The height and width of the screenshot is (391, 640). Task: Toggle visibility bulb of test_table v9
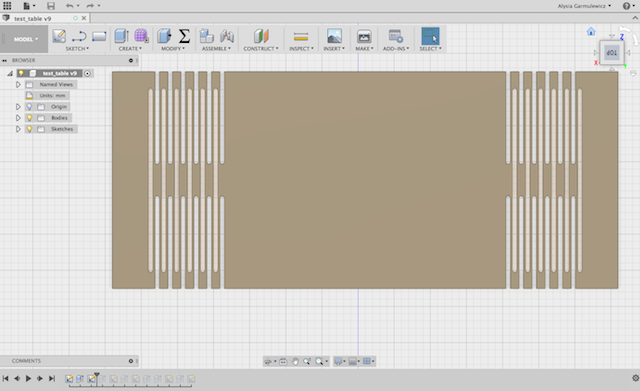(x=21, y=73)
